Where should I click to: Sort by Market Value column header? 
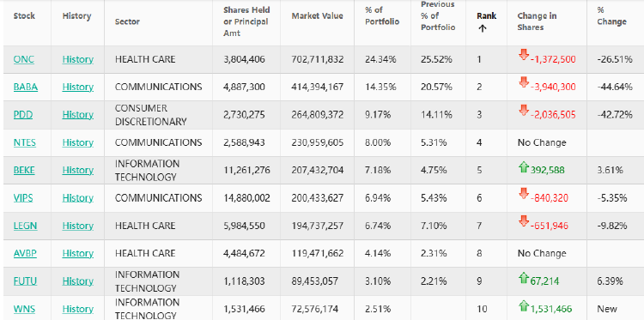pos(317,16)
